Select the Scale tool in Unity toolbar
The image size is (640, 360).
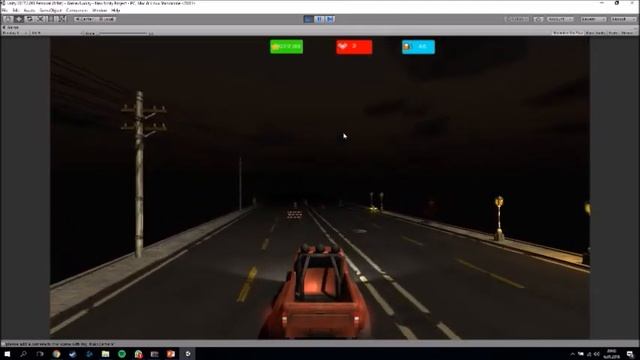[x=40, y=19]
